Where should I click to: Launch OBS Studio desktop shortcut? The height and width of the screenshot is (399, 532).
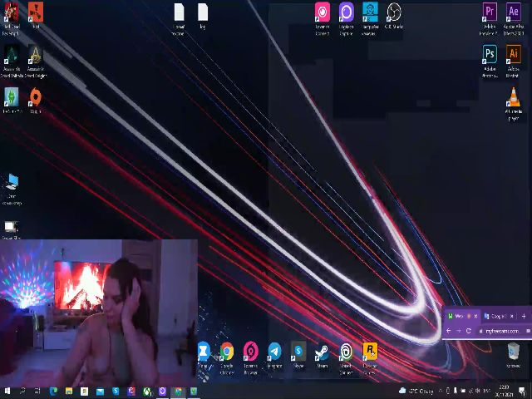pos(394,12)
